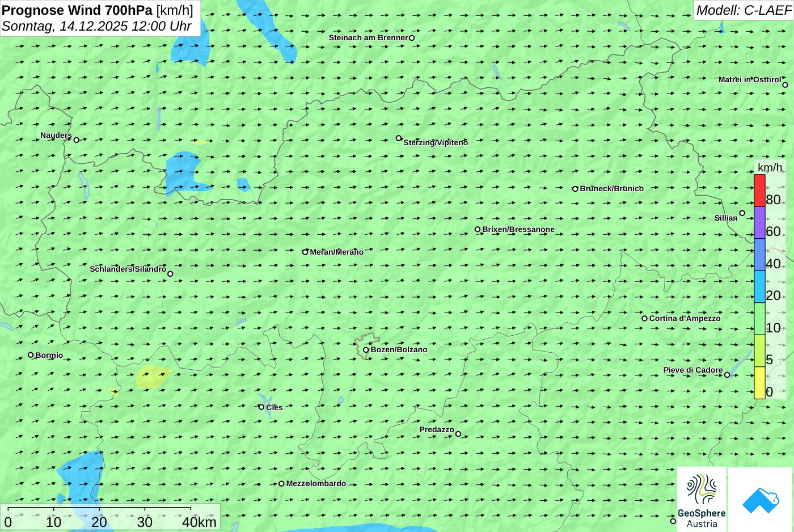Select the purple 60 km/h legend color

click(759, 222)
